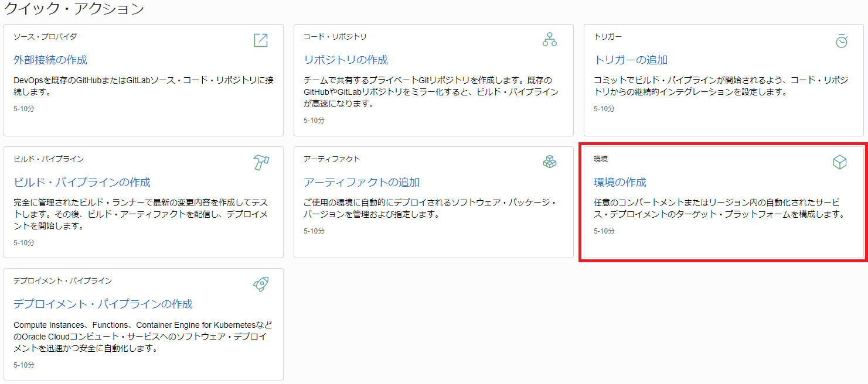Open the リポジトリの作成 link
The image size is (868, 384).
pyautogui.click(x=345, y=60)
